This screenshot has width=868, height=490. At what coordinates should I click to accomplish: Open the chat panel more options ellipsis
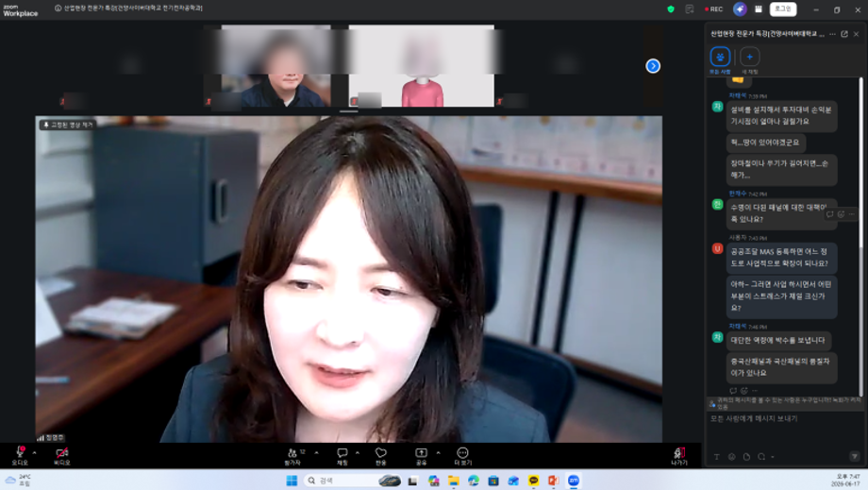point(832,34)
